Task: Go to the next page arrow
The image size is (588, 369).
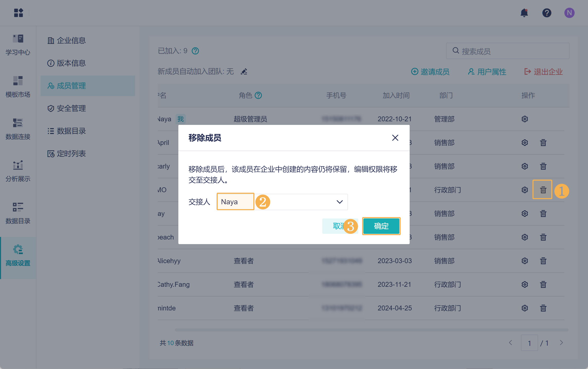Action: point(561,343)
